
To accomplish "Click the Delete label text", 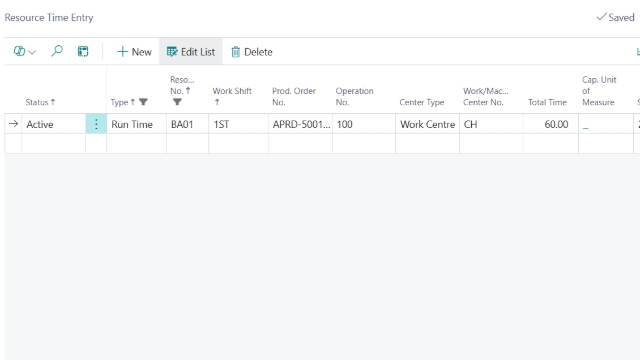I will coord(258,52).
